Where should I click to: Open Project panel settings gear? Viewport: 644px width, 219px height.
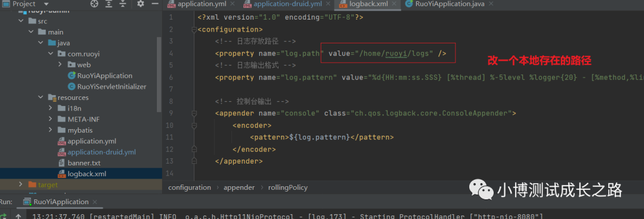click(x=141, y=4)
